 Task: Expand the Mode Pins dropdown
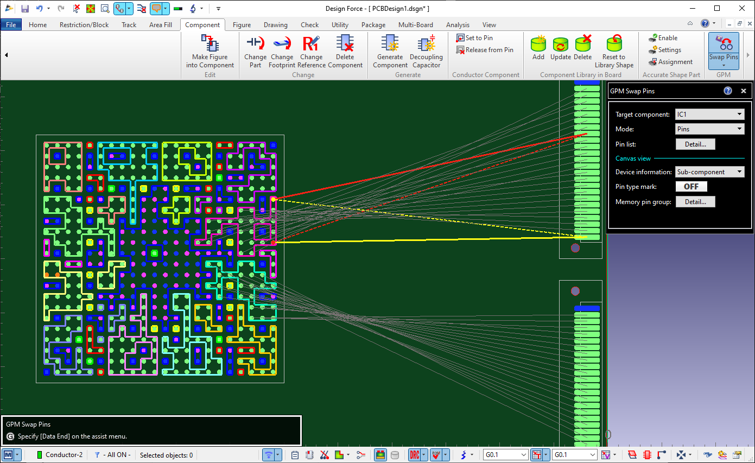(x=709, y=129)
